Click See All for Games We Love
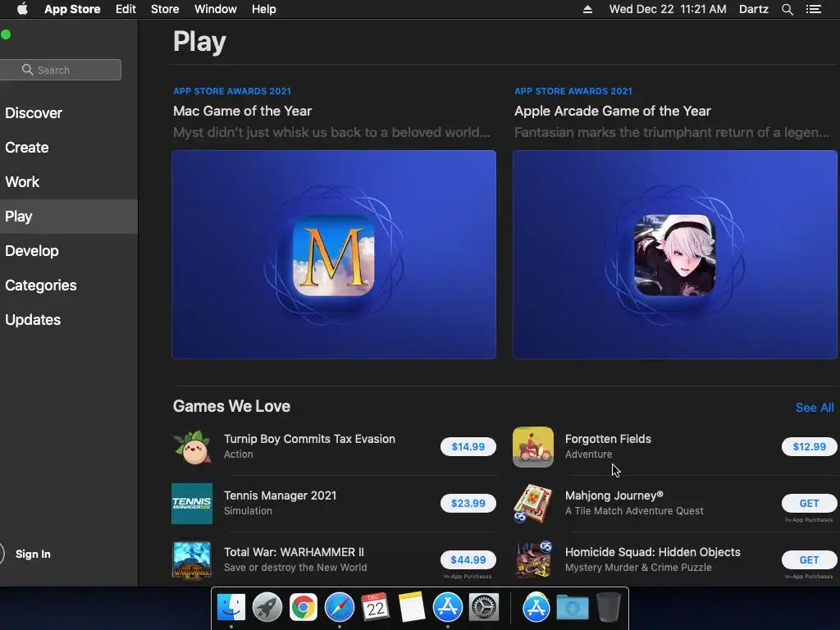Screen dimensions: 840x630 pyautogui.click(x=815, y=408)
